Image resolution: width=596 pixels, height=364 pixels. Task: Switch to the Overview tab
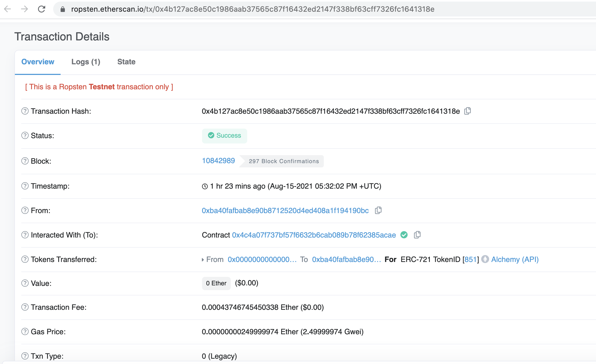click(x=38, y=62)
